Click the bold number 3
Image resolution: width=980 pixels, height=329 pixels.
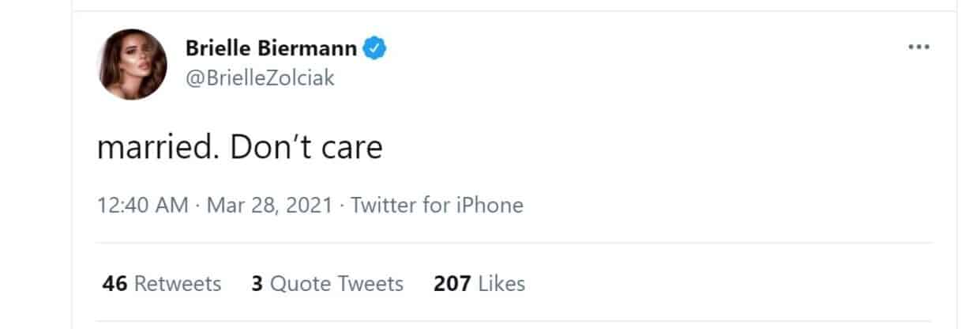pos(257,283)
